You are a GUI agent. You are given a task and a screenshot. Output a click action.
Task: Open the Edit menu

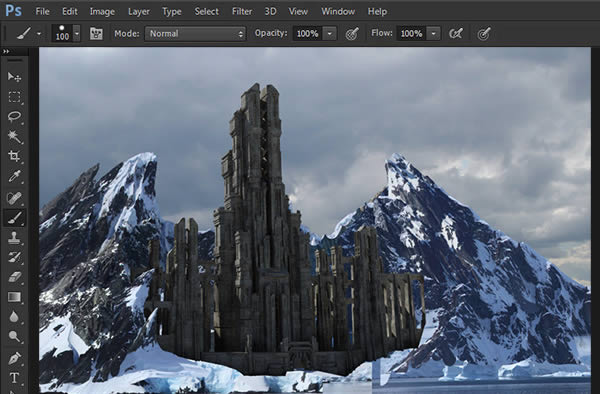coord(70,11)
